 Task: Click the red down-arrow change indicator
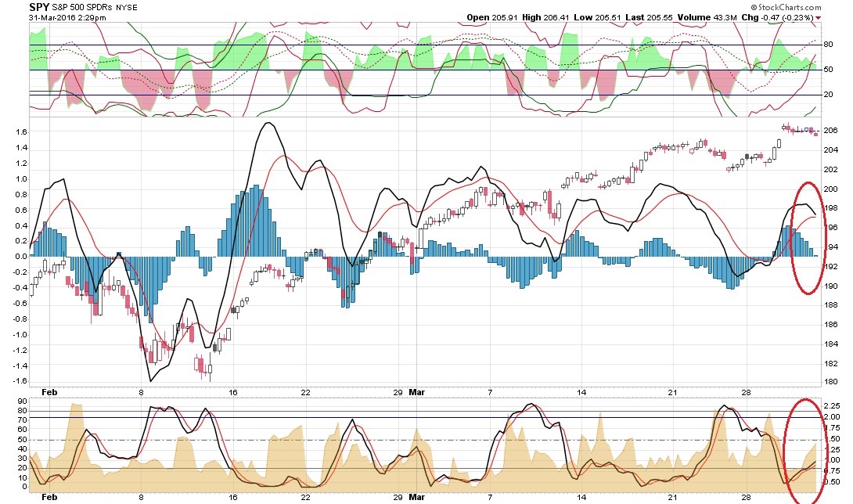[819, 18]
